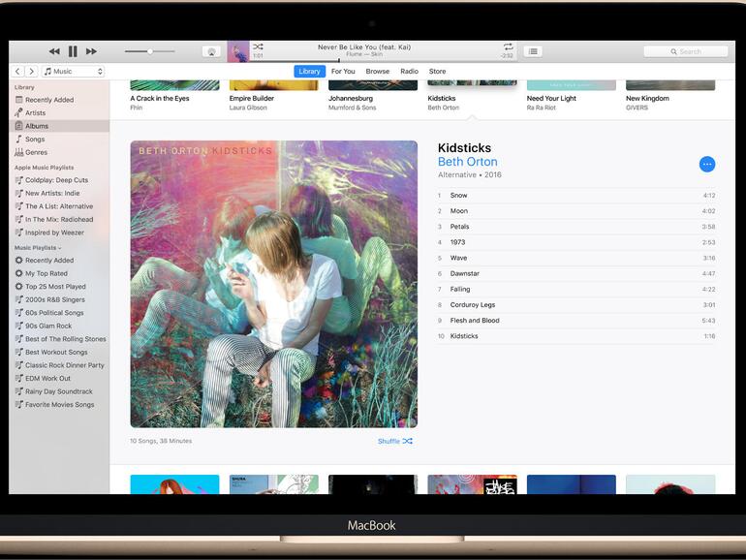The height and width of the screenshot is (560, 746).
Task: Skip to the next track
Action: click(91, 51)
